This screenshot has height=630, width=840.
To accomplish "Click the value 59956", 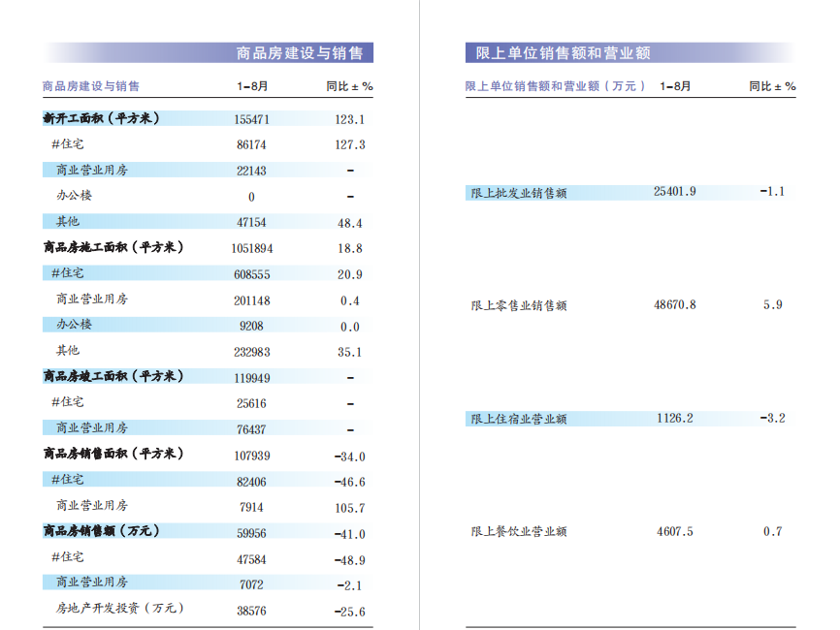I will (x=251, y=533).
